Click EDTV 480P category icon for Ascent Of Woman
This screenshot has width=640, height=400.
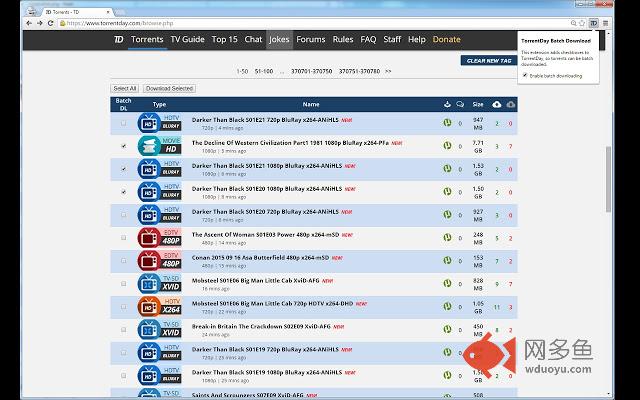point(160,238)
